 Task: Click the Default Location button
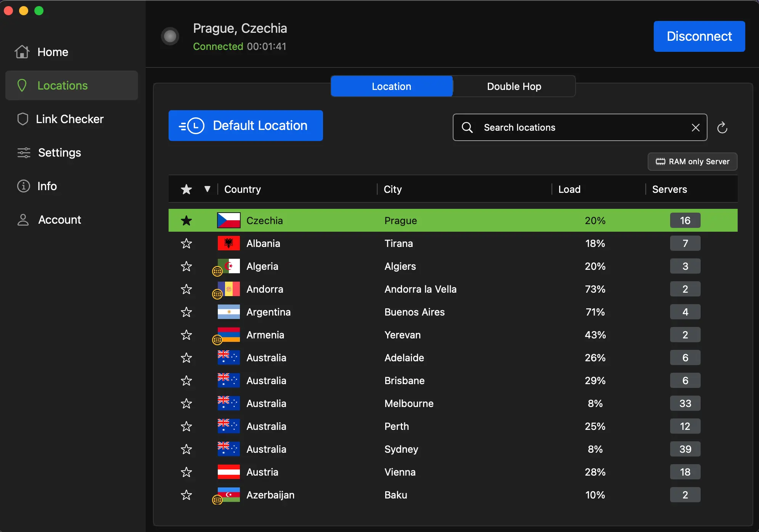pyautogui.click(x=246, y=125)
